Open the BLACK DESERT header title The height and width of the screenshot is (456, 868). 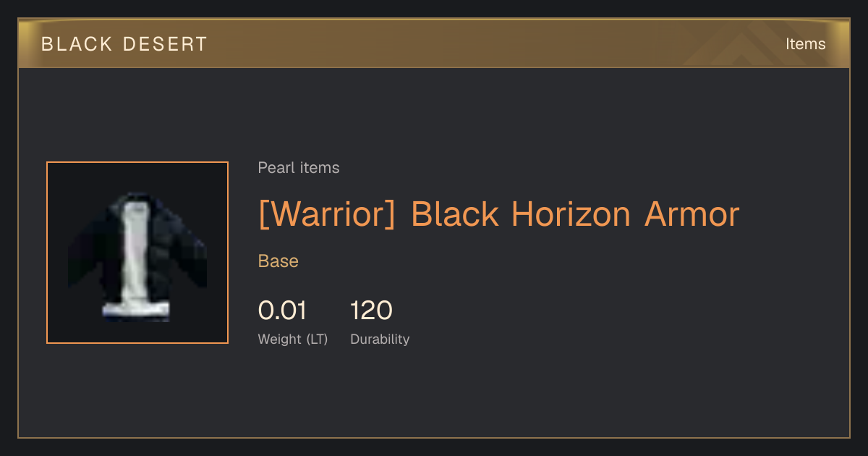pyautogui.click(x=124, y=44)
